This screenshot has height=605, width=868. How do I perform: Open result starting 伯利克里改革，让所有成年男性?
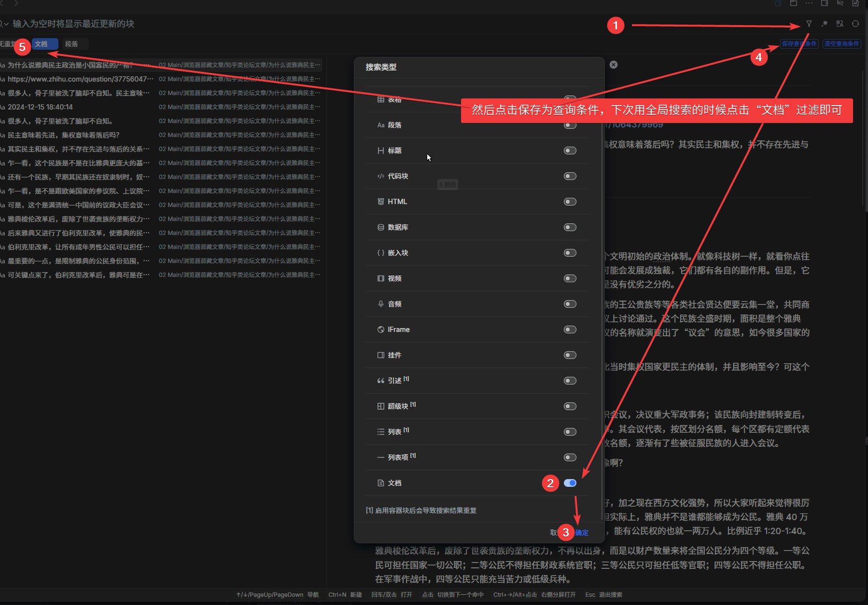point(161,247)
